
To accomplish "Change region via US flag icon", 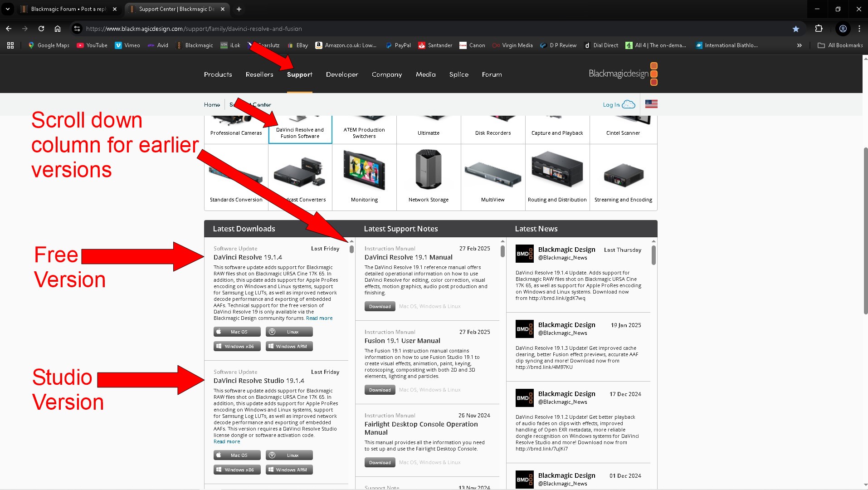I will (651, 104).
